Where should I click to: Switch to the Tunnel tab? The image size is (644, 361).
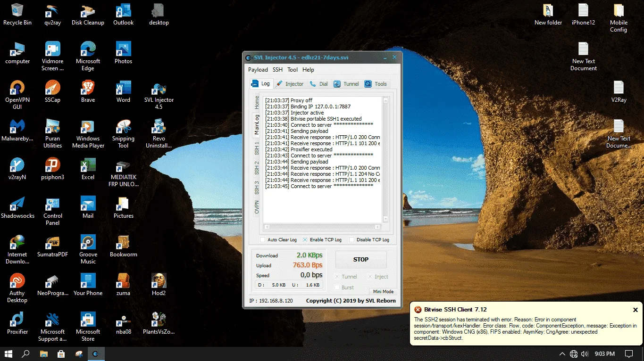click(x=346, y=84)
